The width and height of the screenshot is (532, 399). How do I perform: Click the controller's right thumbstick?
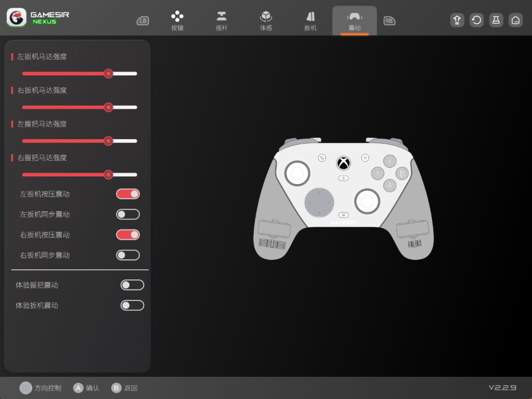click(367, 201)
